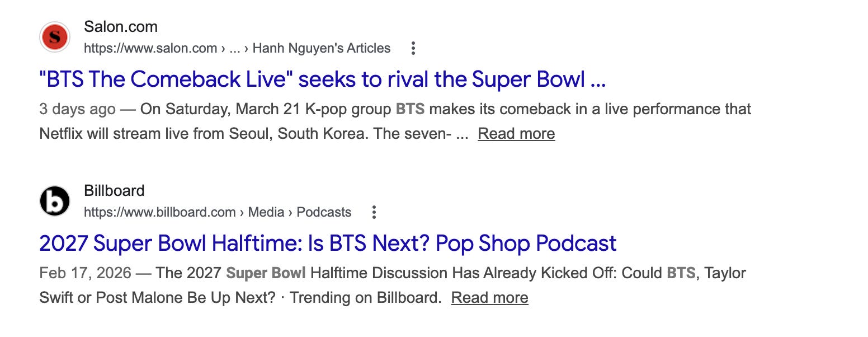Click the "3 days ago" date text
This screenshot has height=337, width=868.
click(77, 109)
